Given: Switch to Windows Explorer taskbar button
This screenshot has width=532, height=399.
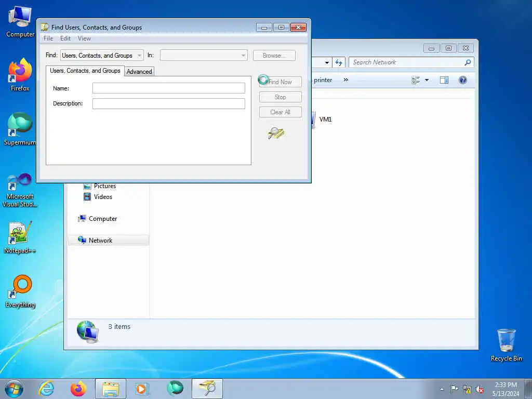Looking at the screenshot, I should coord(111,389).
